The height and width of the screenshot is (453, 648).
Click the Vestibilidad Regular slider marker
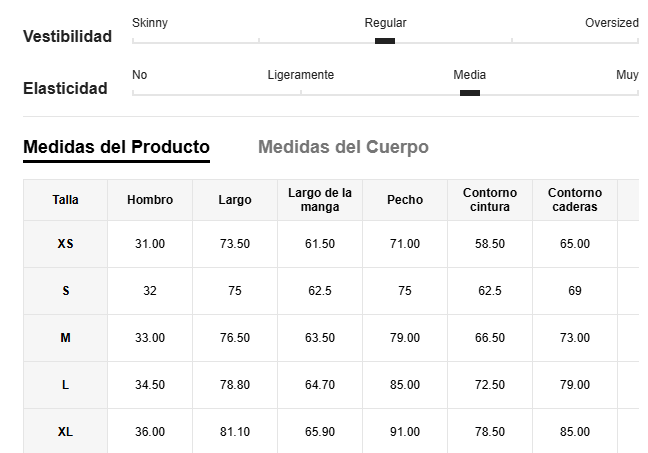[x=385, y=41]
